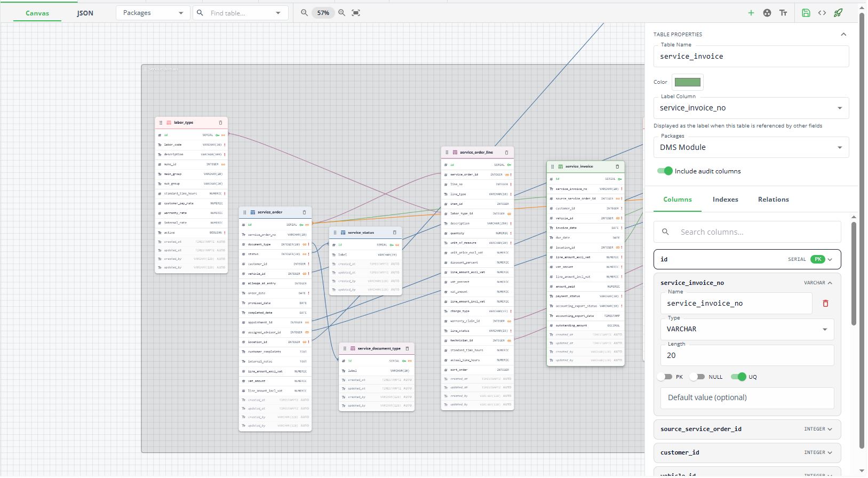
Task: Switch to the JSON tab
Action: (x=85, y=13)
